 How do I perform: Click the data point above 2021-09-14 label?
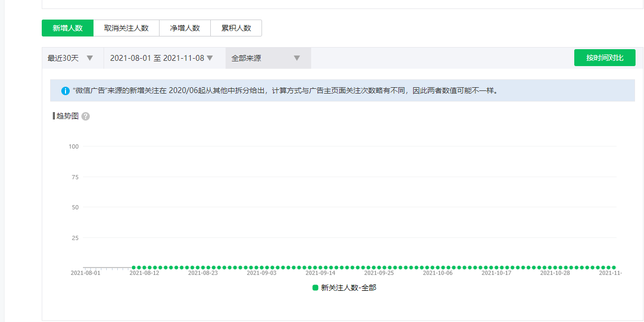(x=321, y=268)
